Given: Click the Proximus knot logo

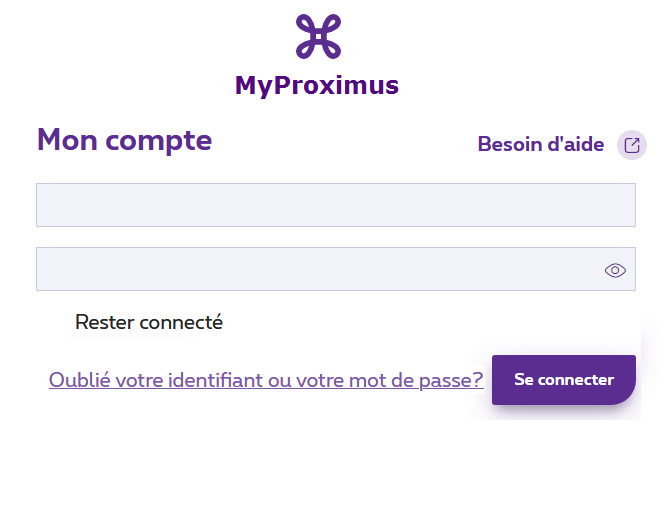Looking at the screenshot, I should pyautogui.click(x=318, y=36).
